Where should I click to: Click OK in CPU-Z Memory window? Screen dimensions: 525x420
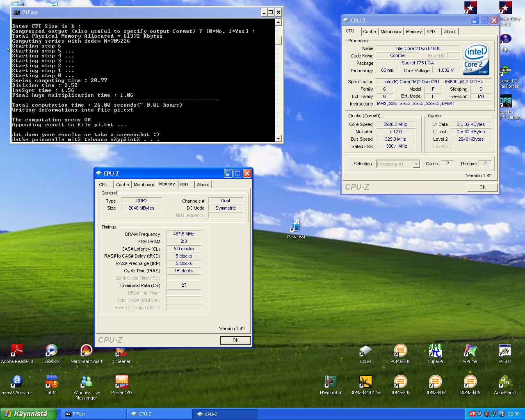235,340
